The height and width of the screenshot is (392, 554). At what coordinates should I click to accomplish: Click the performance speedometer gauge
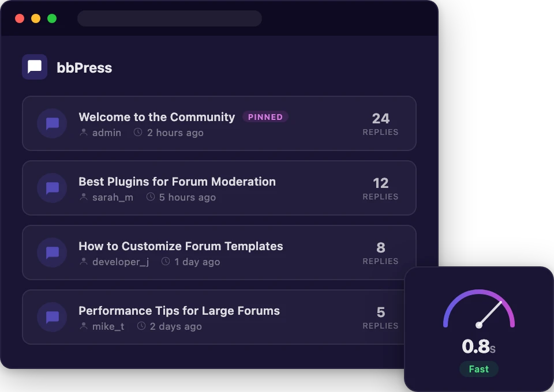(x=478, y=308)
